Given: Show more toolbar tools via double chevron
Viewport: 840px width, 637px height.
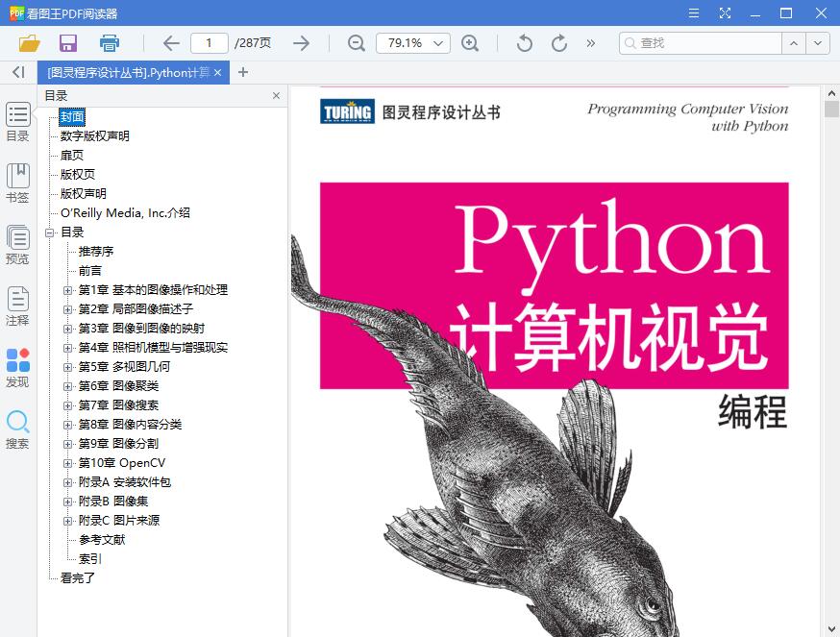Looking at the screenshot, I should pyautogui.click(x=590, y=43).
